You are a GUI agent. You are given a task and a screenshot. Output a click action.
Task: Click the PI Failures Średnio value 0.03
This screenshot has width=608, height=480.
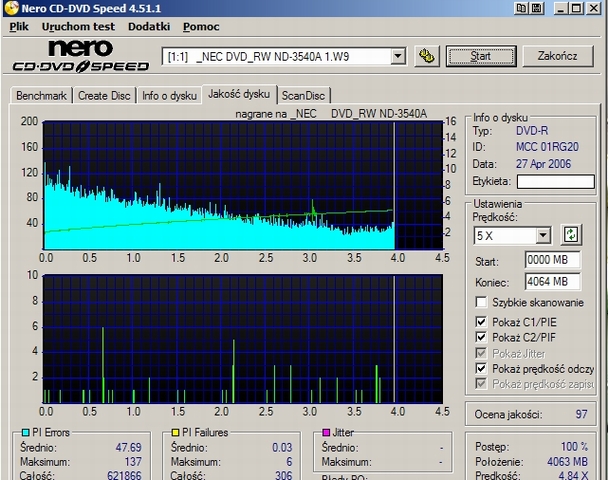click(282, 447)
